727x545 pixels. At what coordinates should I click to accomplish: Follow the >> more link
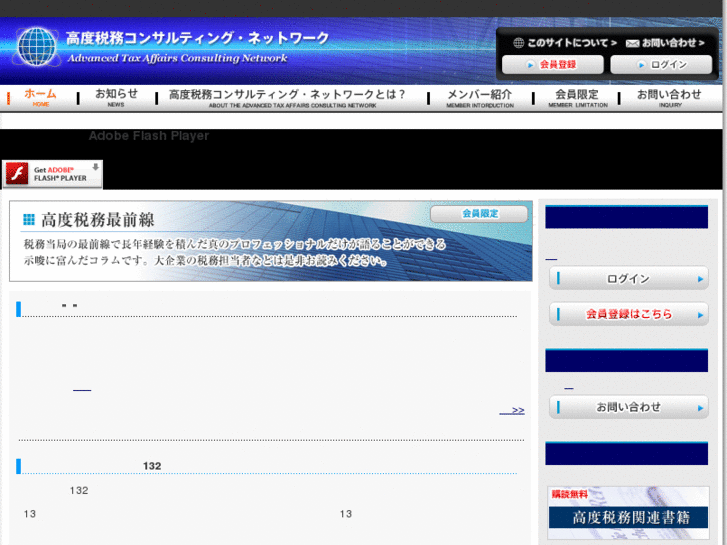tap(512, 410)
